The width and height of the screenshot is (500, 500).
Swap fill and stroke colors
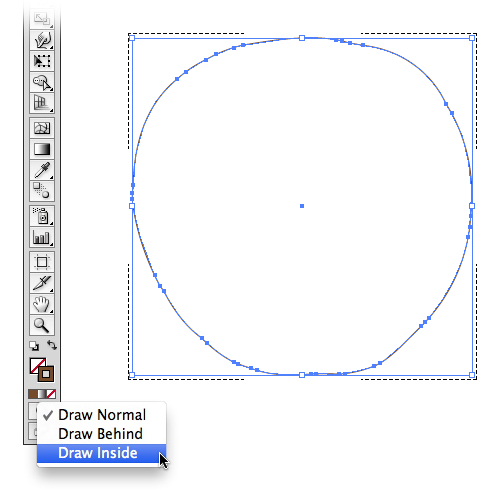click(52, 345)
